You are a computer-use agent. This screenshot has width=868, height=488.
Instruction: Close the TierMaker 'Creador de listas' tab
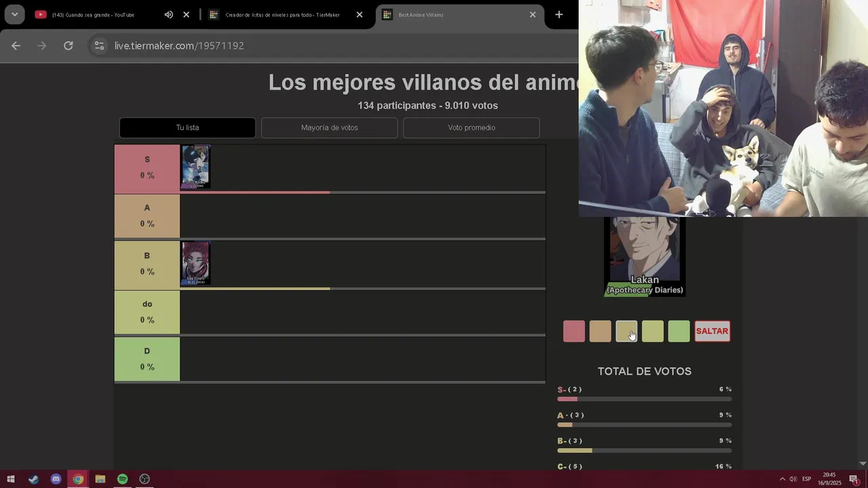[359, 15]
